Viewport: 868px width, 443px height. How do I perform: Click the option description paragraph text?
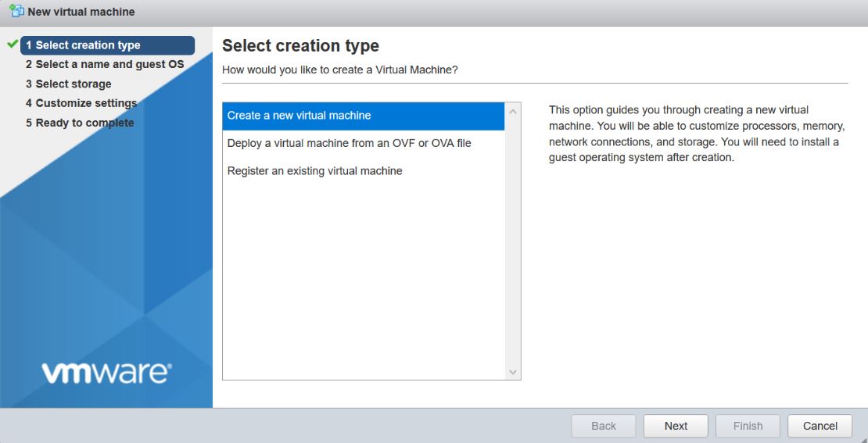point(697,134)
